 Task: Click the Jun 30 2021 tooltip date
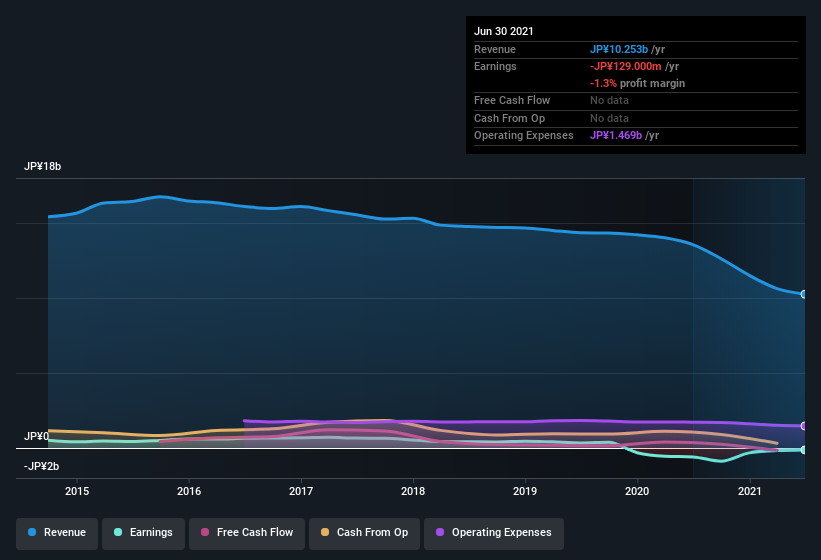tap(504, 31)
